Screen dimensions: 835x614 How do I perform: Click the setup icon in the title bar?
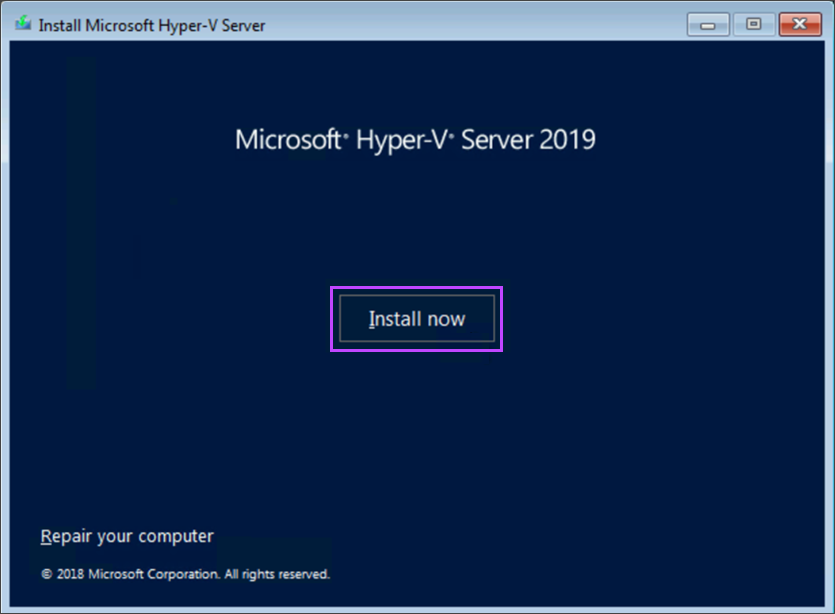coord(23,24)
